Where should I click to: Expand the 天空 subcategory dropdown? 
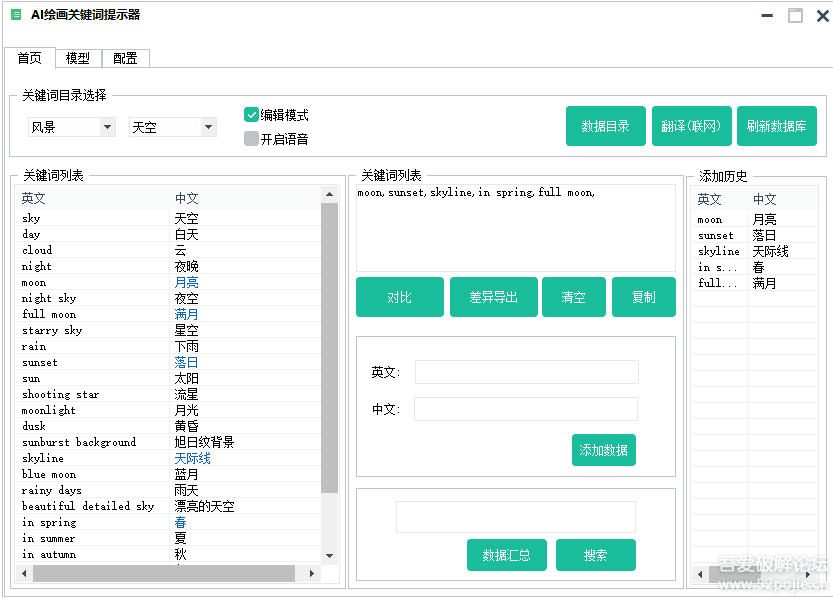coord(208,127)
